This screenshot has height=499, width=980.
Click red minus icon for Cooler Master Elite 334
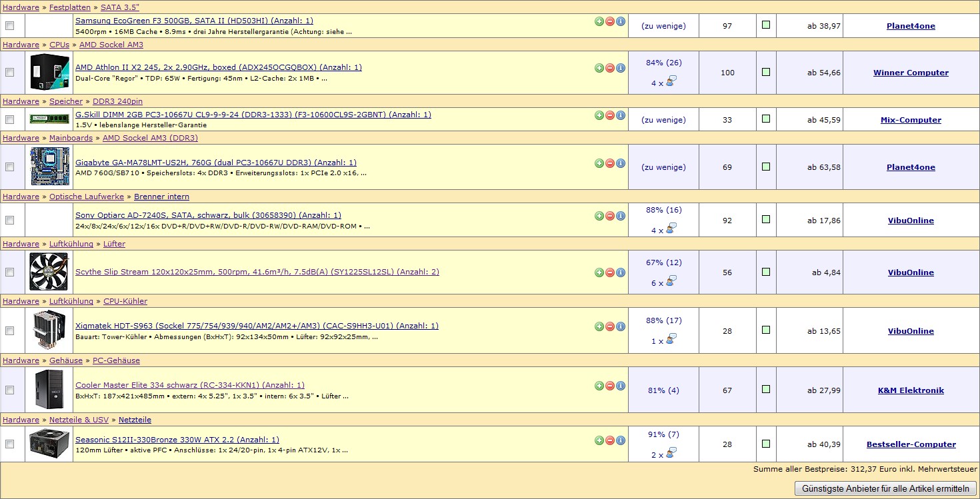(x=610, y=386)
